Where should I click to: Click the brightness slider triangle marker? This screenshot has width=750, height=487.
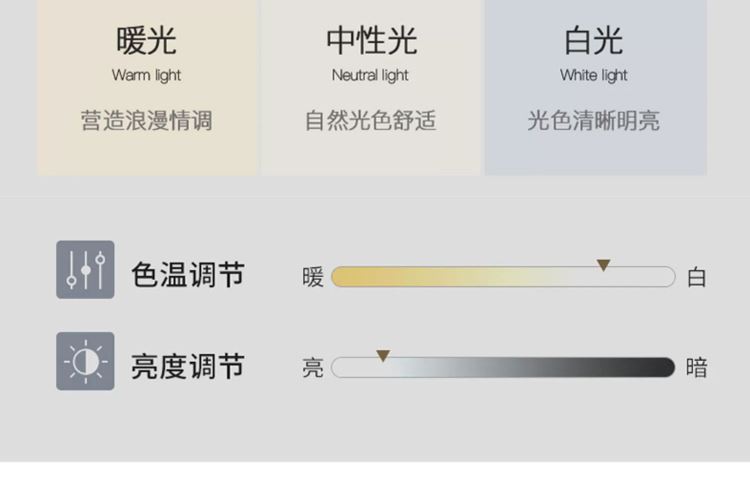383,356
